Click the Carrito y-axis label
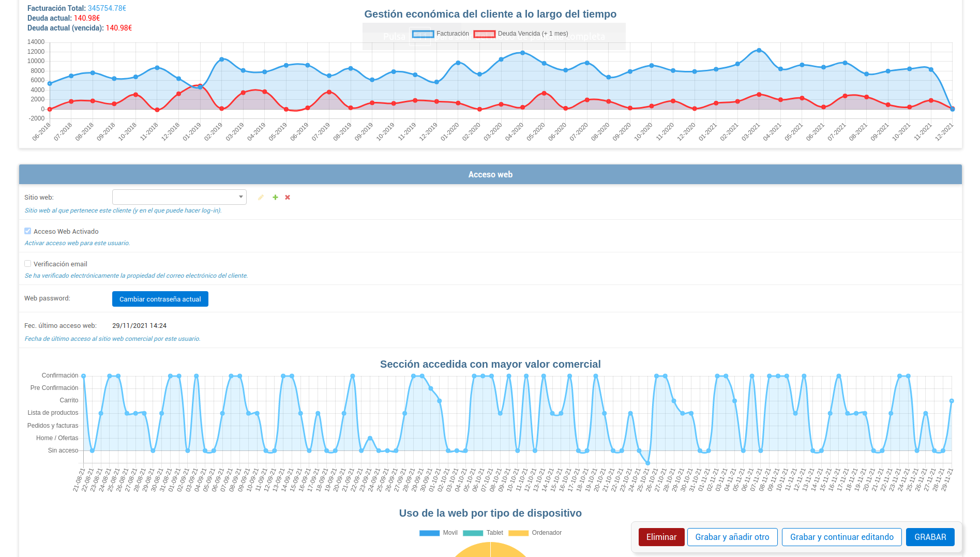The height and width of the screenshot is (557, 980). (69, 400)
